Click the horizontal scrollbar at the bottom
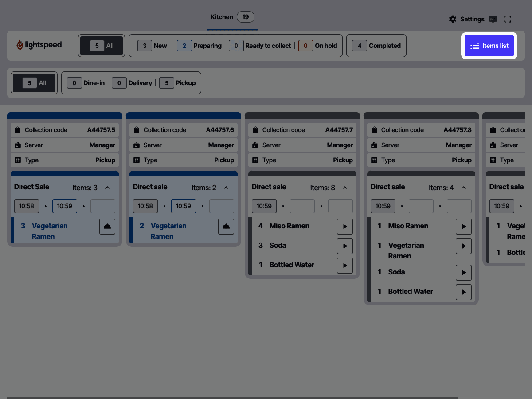Image resolution: width=532 pixels, height=399 pixels. pos(233,398)
